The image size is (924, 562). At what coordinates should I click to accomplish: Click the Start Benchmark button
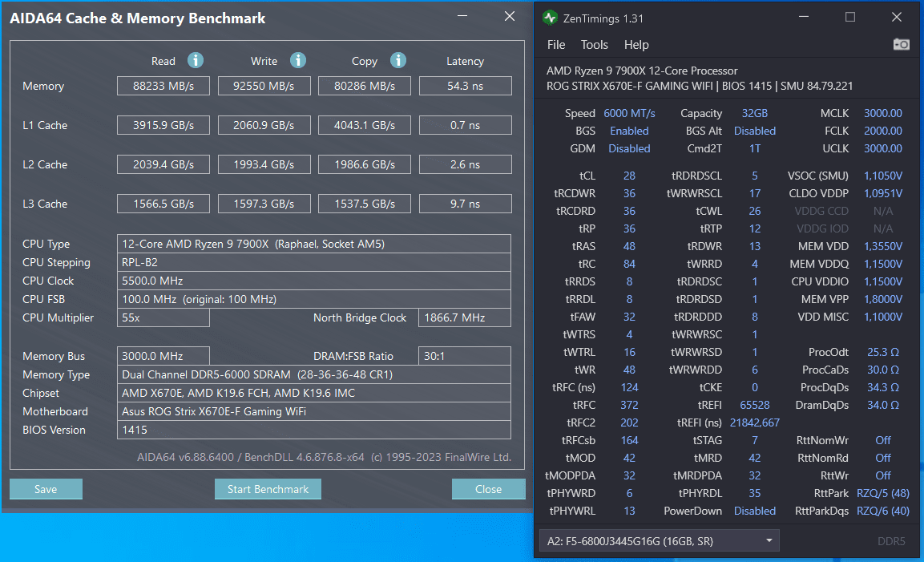click(x=268, y=489)
